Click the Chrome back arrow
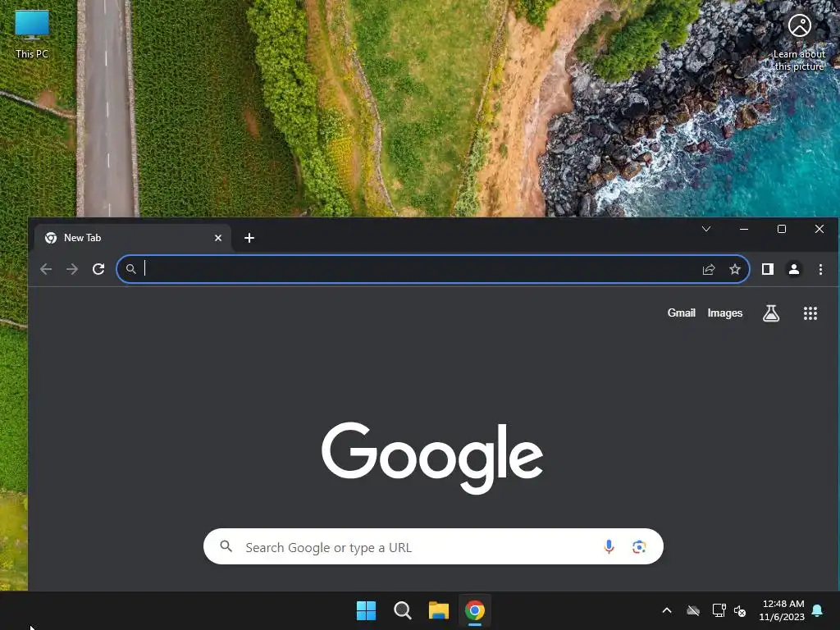This screenshot has width=840, height=630. [46, 269]
